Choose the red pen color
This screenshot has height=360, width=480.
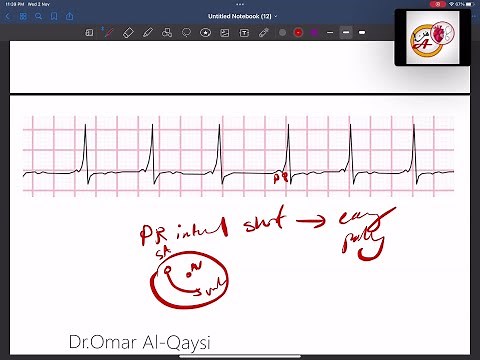pos(298,33)
